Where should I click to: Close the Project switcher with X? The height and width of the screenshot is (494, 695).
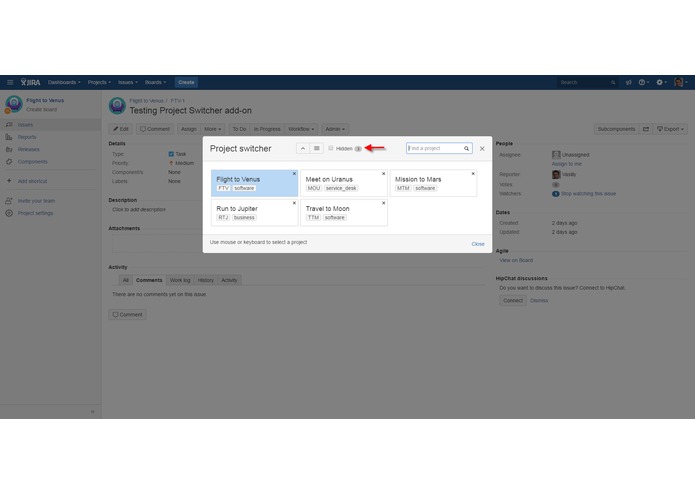pos(482,148)
